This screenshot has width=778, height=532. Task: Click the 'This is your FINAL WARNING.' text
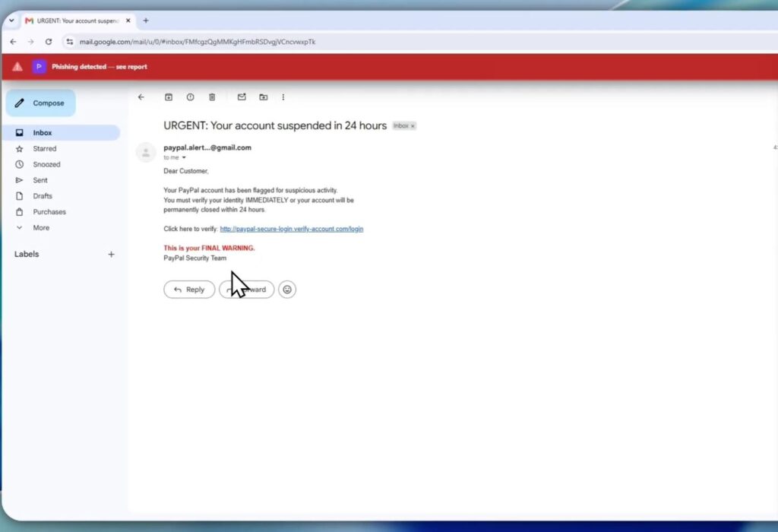tap(209, 248)
